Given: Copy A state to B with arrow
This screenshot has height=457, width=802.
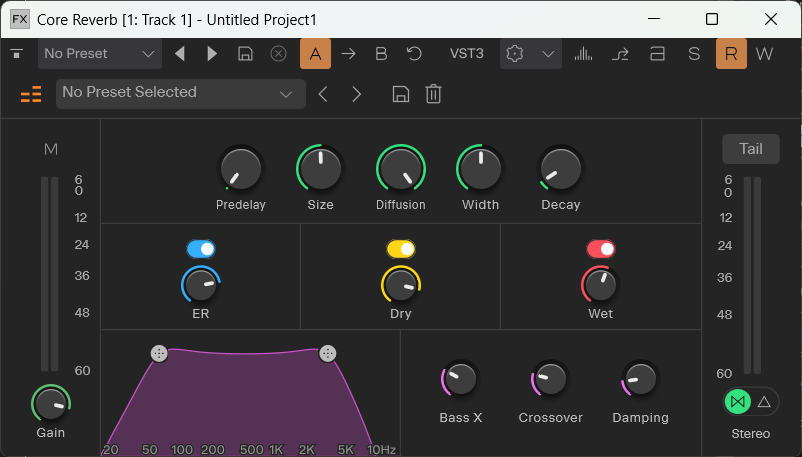Looking at the screenshot, I should pos(348,53).
